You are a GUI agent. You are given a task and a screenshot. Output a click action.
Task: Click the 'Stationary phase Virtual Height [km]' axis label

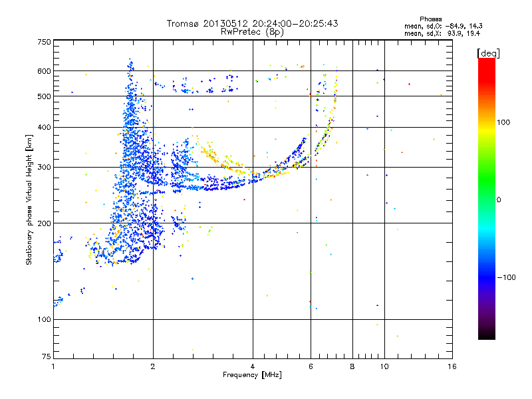coord(29,199)
